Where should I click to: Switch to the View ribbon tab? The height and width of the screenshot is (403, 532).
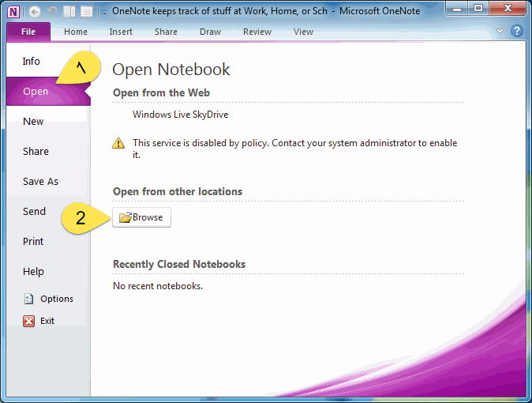303,32
